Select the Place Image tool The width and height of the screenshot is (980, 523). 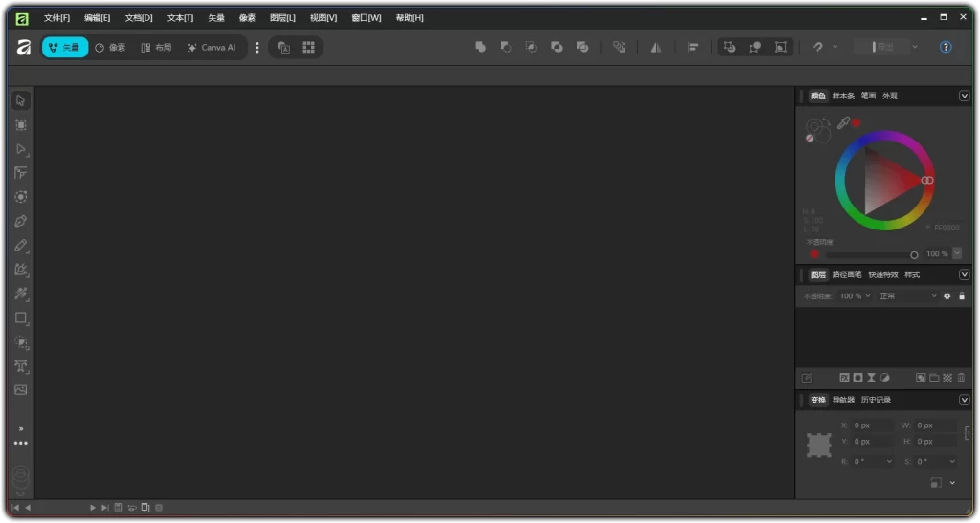pos(21,390)
